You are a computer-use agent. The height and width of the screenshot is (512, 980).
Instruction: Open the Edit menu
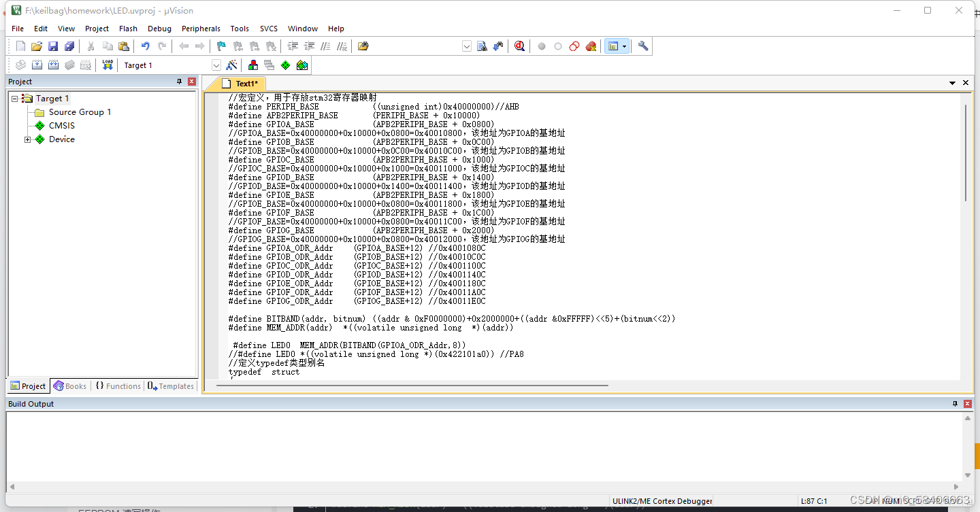(x=41, y=29)
